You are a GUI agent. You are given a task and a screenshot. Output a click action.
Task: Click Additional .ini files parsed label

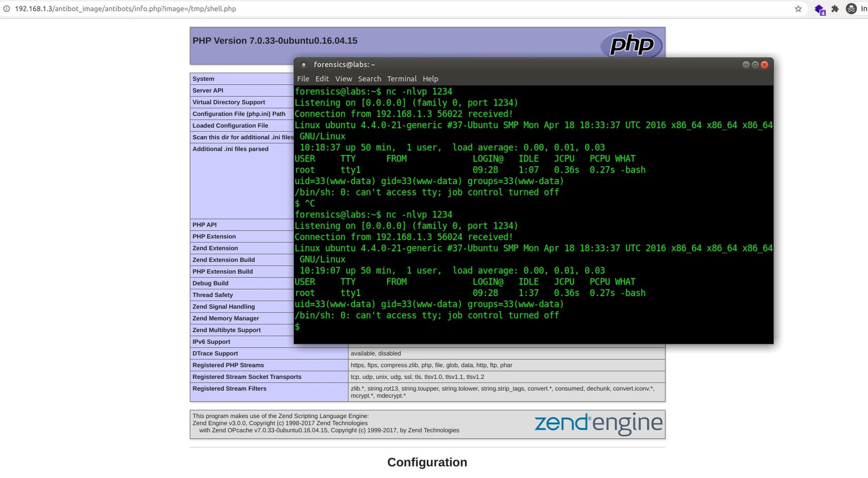230,149
